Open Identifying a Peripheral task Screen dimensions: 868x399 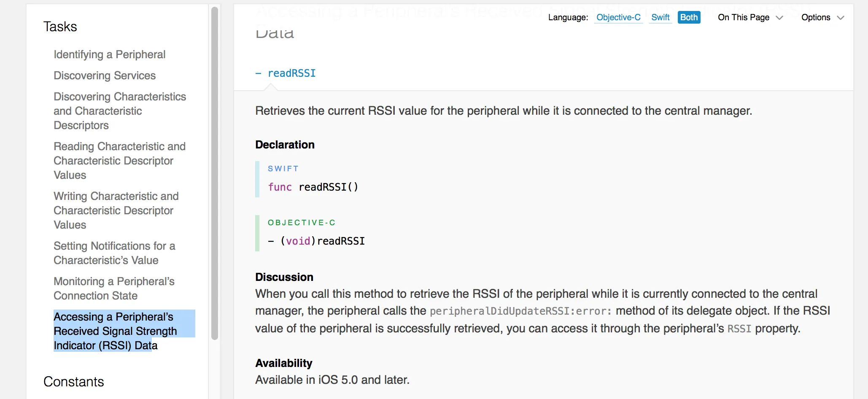[109, 54]
